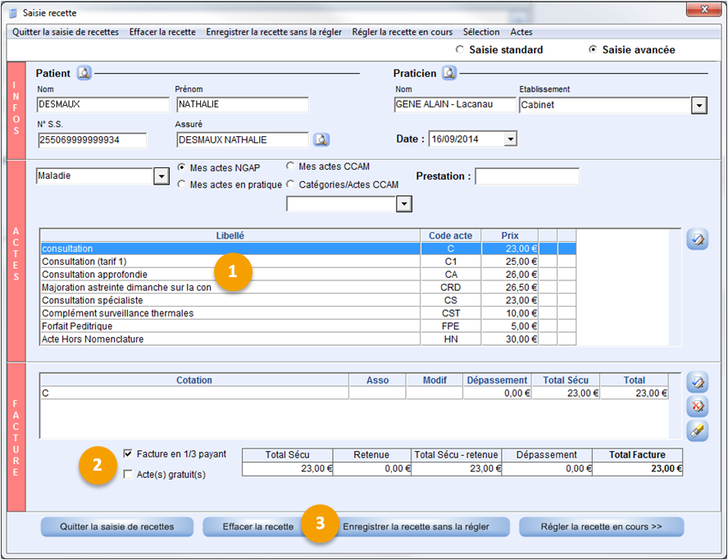Image resolution: width=728 pixels, height=560 pixels.
Task: Click the edit cotation icon beside the facture table
Action: pos(698,382)
